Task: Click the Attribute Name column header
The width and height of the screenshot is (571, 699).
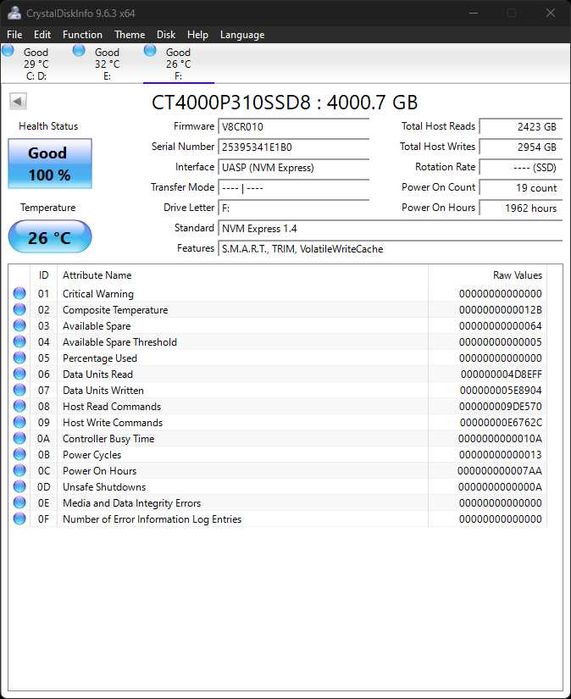Action: (x=243, y=275)
